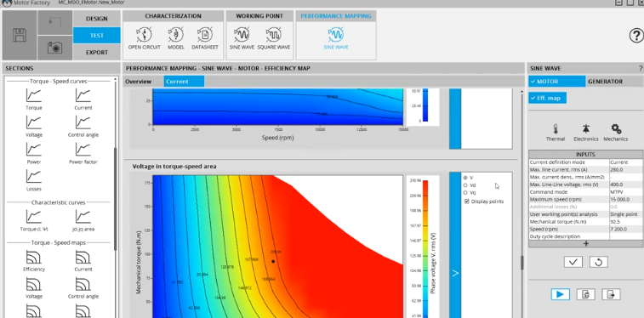Open Mechanics settings

(x=616, y=133)
